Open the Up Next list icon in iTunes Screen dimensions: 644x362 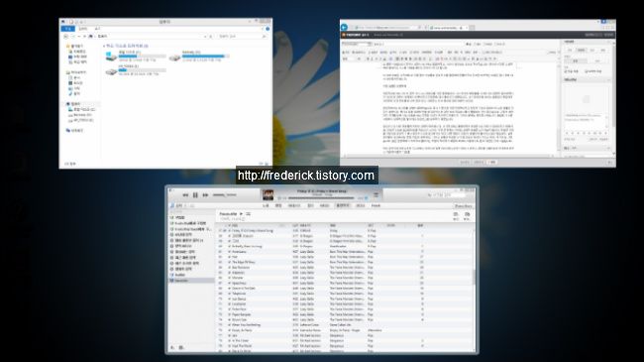(x=376, y=195)
